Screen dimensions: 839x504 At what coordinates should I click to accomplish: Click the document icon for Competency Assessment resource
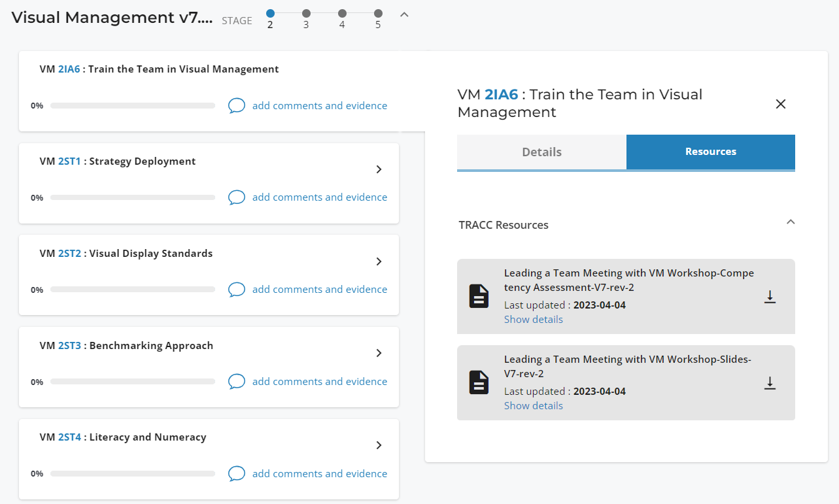point(479,295)
